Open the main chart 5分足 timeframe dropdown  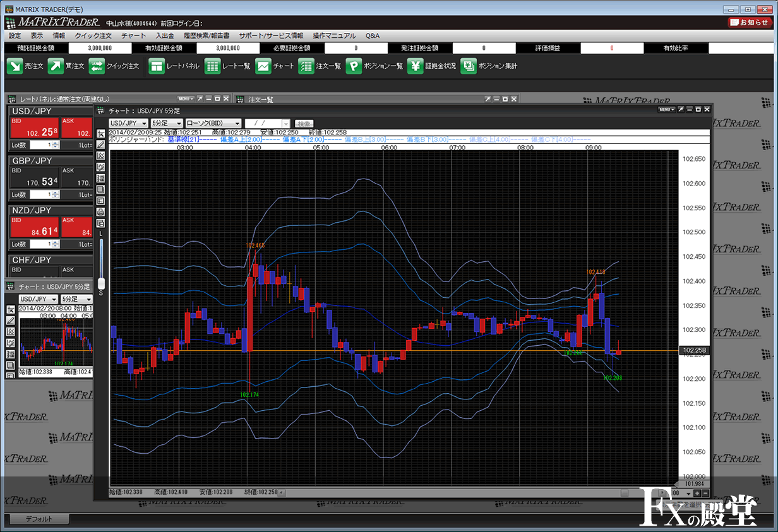167,123
